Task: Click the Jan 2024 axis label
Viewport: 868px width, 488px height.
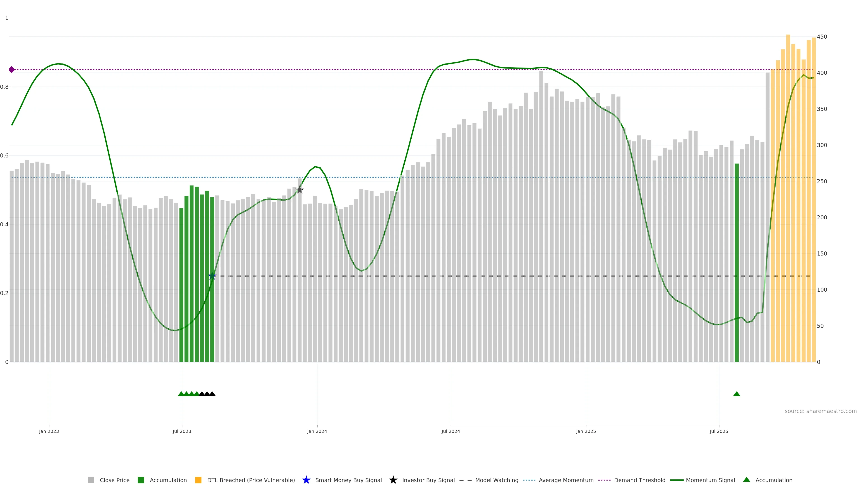Action: tap(317, 431)
